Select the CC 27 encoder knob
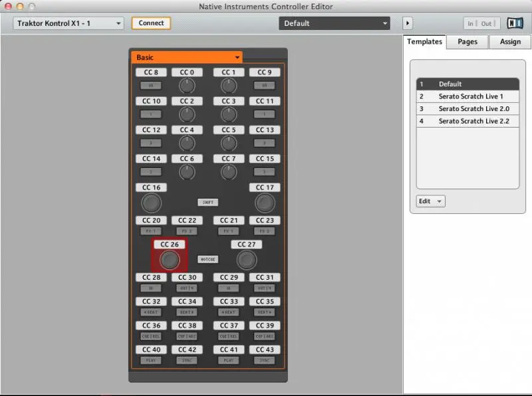Viewport: 532px width, 396px height. 247,260
